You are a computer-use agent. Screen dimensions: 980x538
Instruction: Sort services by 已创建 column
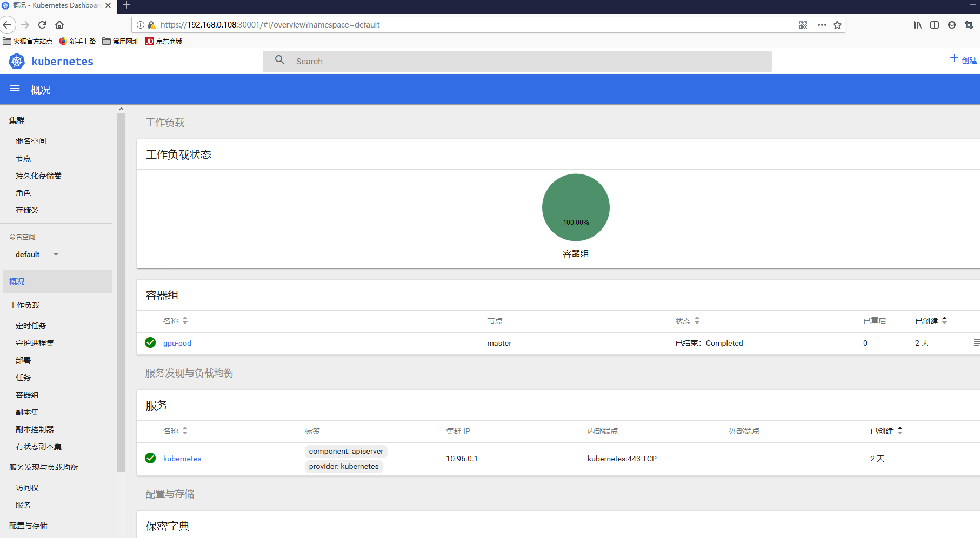pyautogui.click(x=886, y=431)
